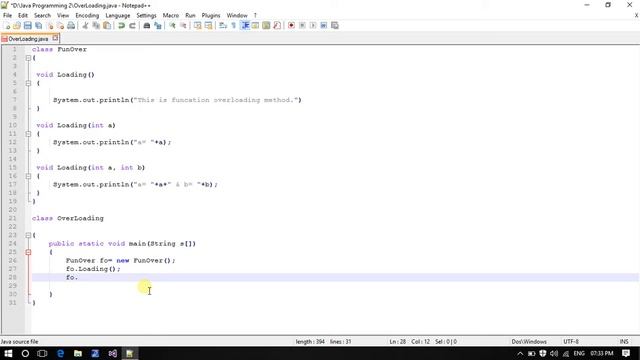Zoom out using the toolbar magnifier icon
This screenshot has width=640, height=360.
tap(183, 25)
